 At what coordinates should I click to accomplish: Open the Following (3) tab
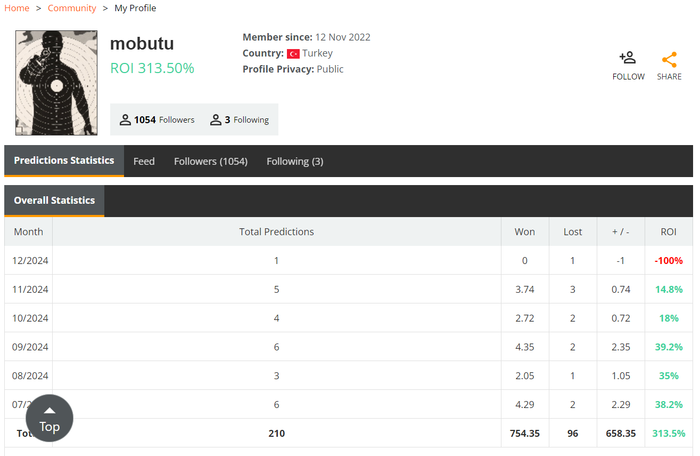[295, 161]
